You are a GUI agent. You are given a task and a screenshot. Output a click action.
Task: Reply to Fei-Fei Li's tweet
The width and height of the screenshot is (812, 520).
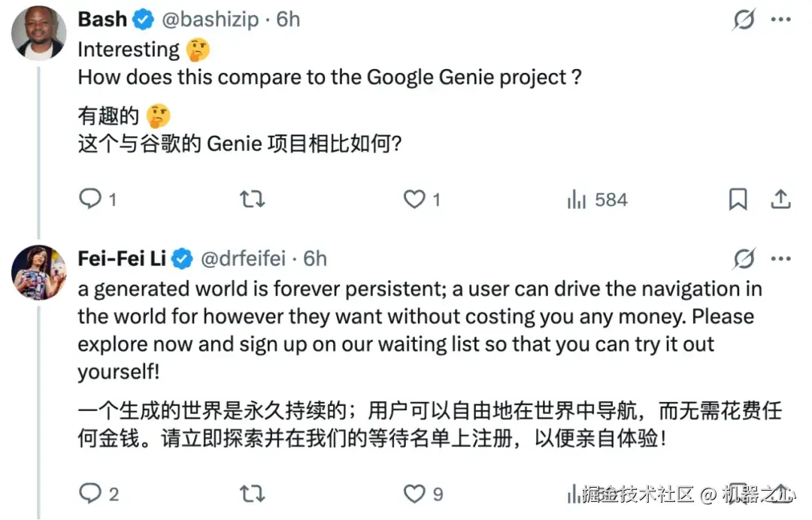(98, 494)
